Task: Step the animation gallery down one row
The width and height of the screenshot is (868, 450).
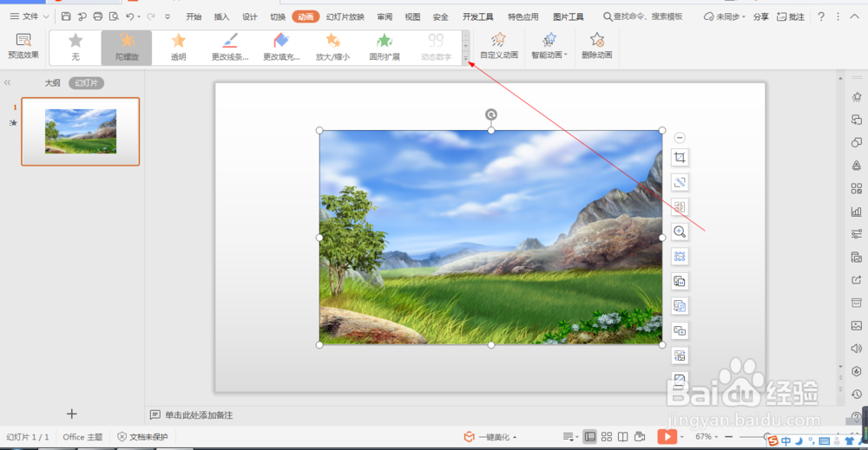Action: 465,47
